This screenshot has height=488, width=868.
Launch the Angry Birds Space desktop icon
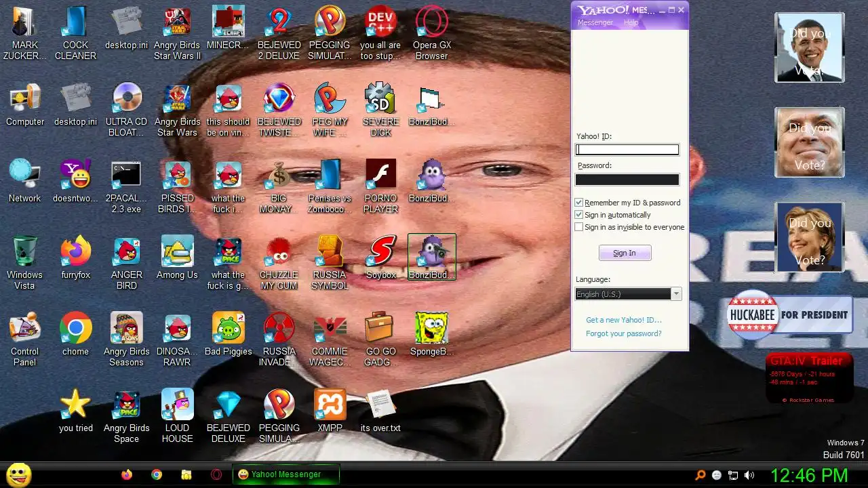(x=127, y=415)
